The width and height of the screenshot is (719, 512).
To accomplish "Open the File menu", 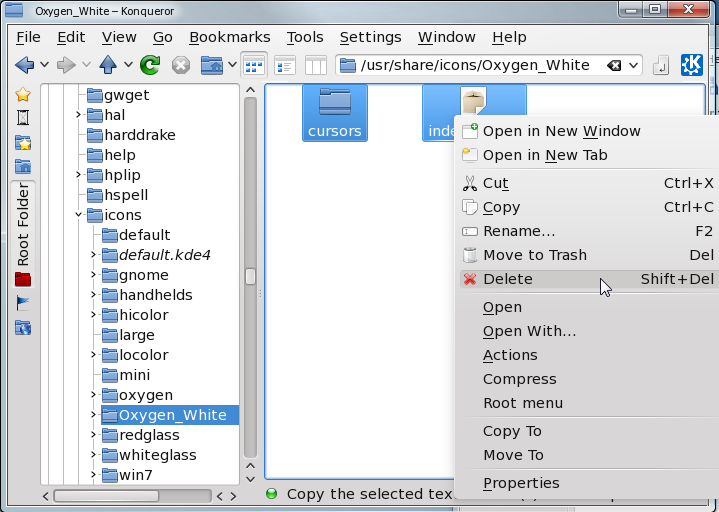I will (x=28, y=37).
